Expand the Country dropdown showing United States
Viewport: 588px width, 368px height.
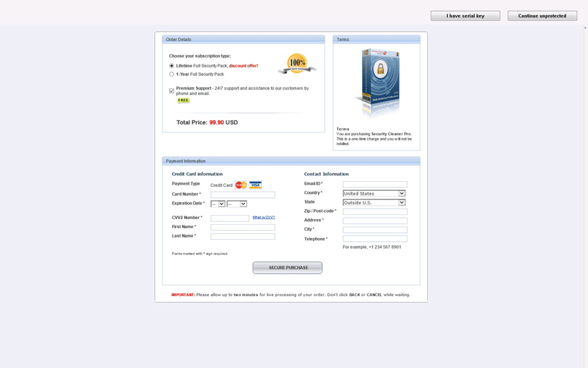pos(374,193)
